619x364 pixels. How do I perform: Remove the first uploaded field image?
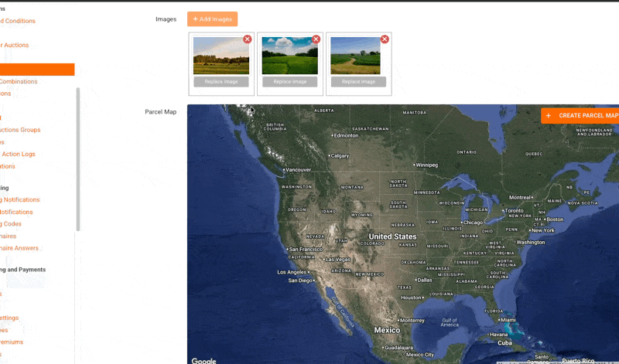(x=248, y=39)
